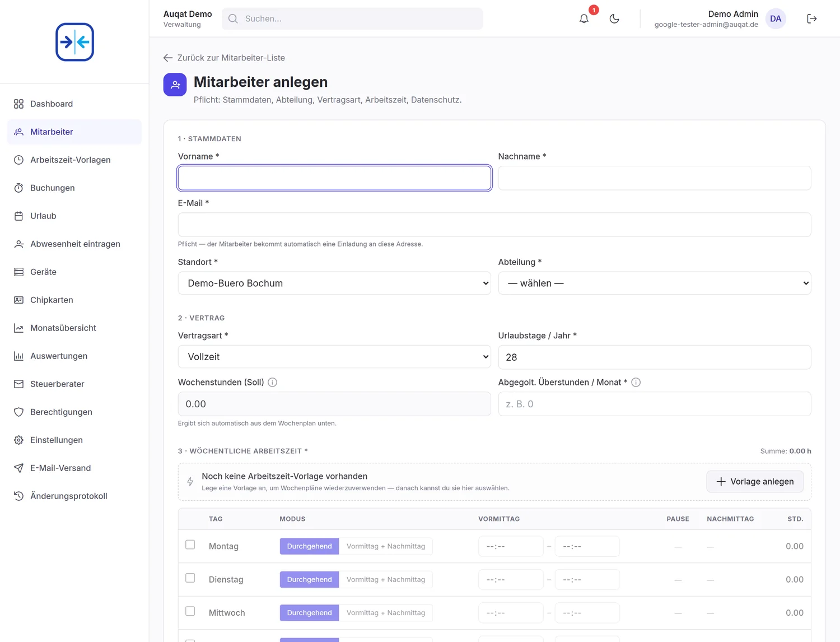
Task: Click Montag Vormittag start time field
Action: (511, 546)
